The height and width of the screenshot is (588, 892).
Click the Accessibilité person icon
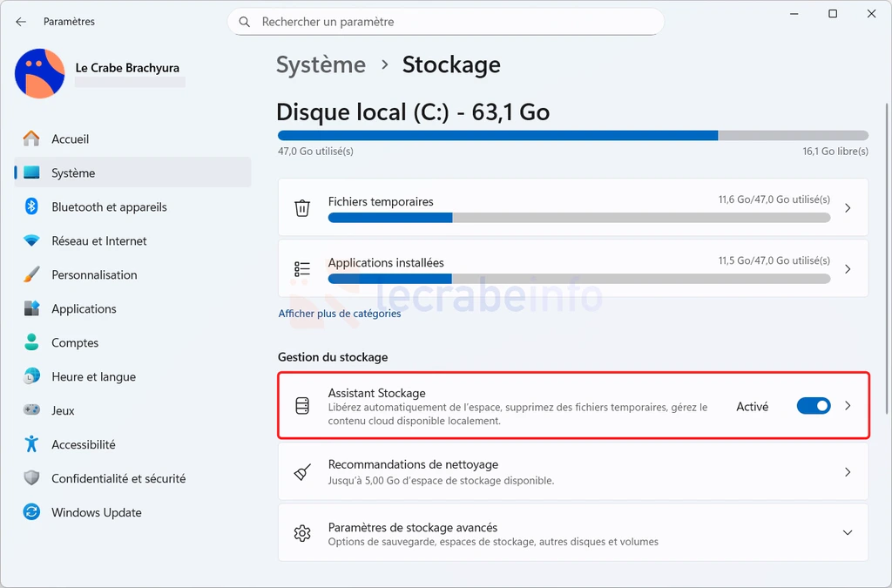(x=32, y=444)
